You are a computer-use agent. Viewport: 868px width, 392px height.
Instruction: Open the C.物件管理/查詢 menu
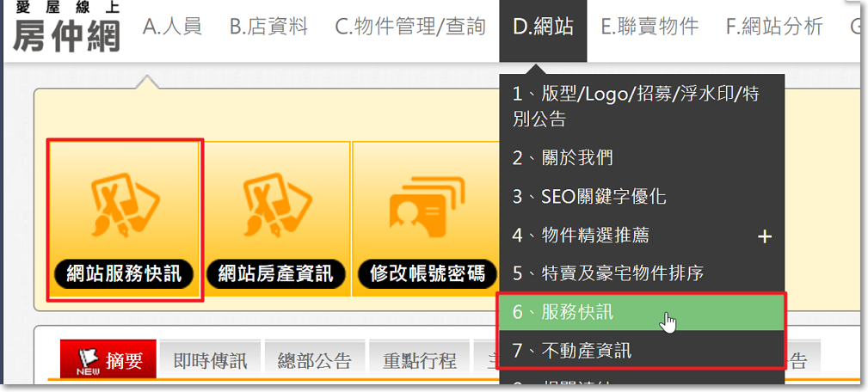coord(410,27)
